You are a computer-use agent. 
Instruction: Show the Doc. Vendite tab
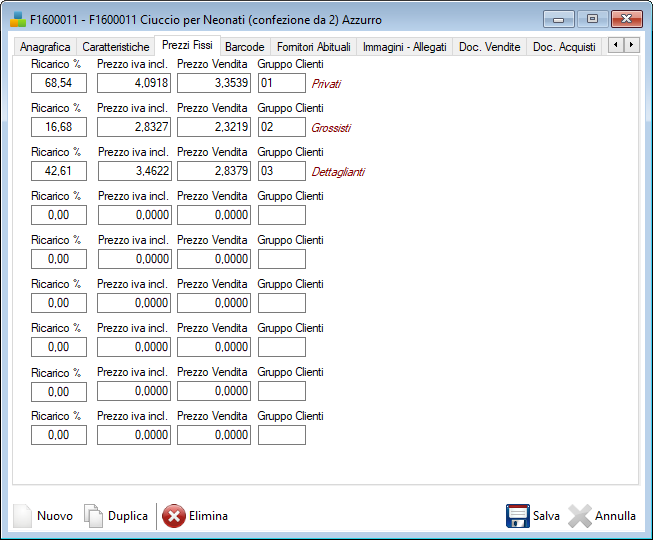(490, 47)
